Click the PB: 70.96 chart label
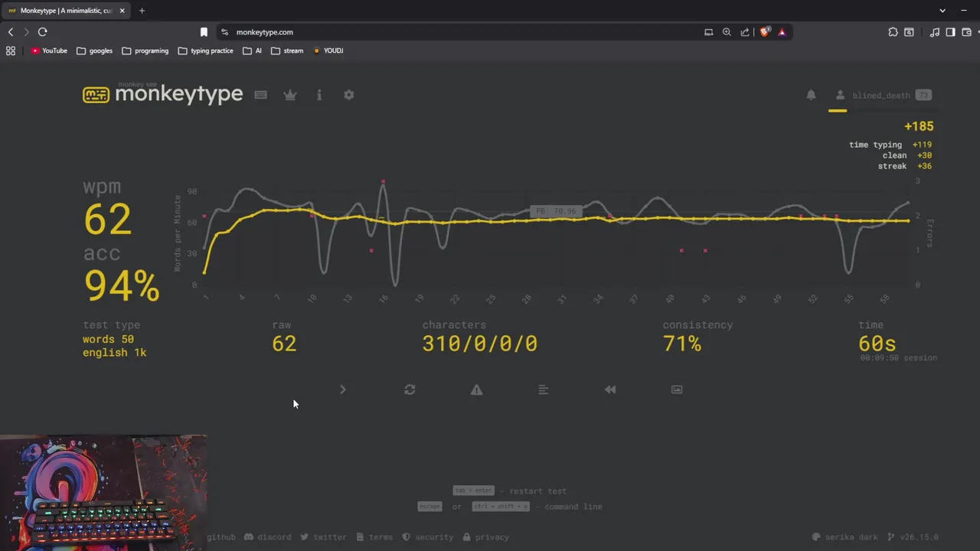Screen dimensions: 980x551 point(556,211)
